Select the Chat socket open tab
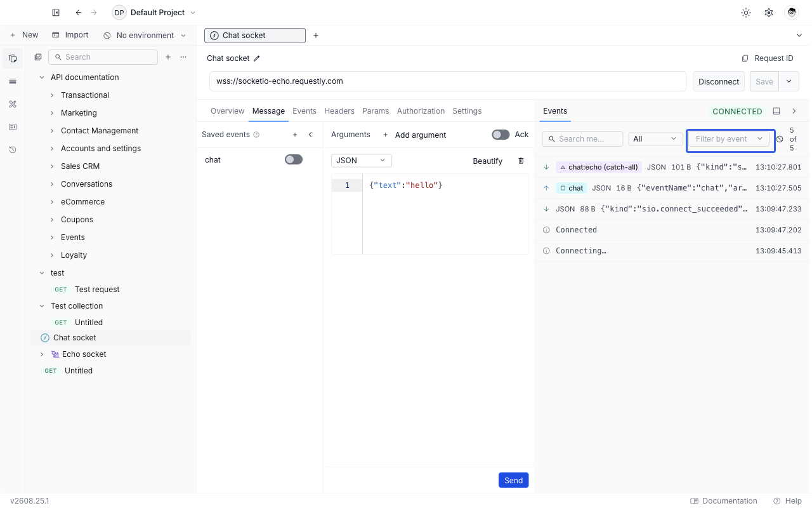The image size is (812, 508). click(x=255, y=36)
